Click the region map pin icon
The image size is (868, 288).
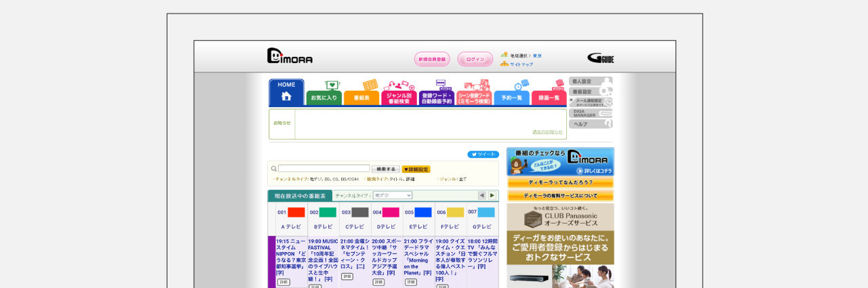pyautogui.click(x=504, y=55)
